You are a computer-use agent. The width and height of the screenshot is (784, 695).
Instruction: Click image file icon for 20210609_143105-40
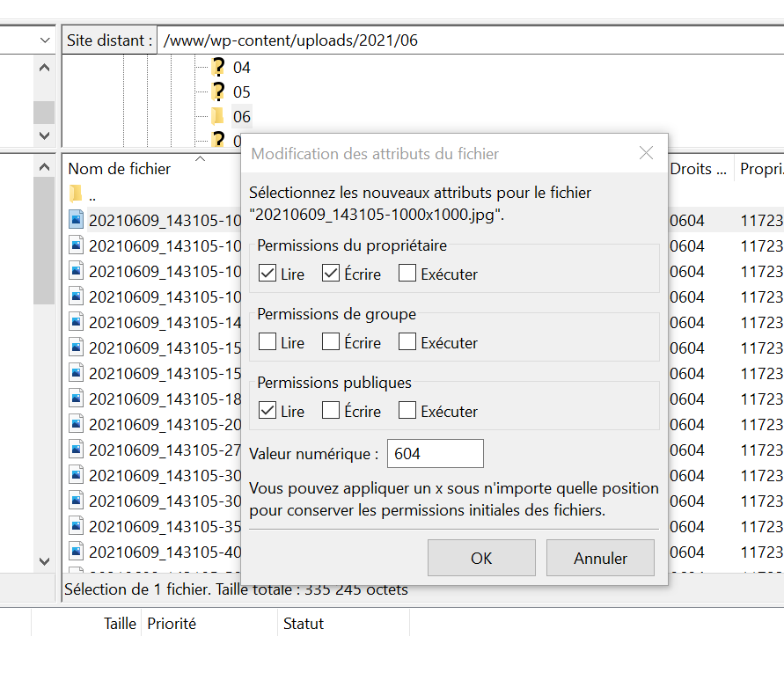click(x=77, y=552)
